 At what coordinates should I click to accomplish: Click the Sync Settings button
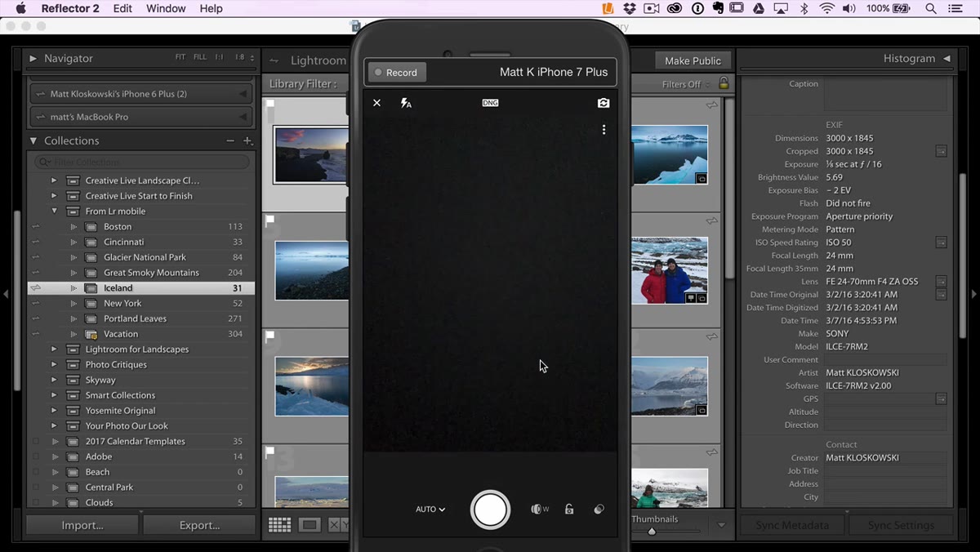pos(901,525)
